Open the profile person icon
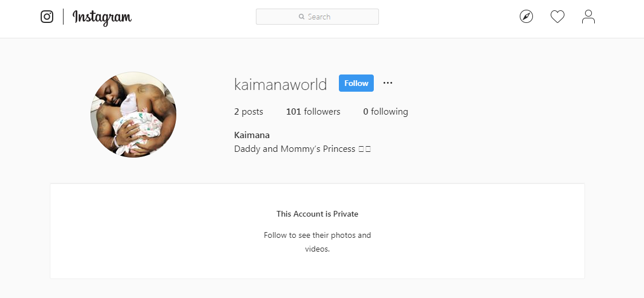Viewport: 644px width, 298px height. click(x=588, y=17)
